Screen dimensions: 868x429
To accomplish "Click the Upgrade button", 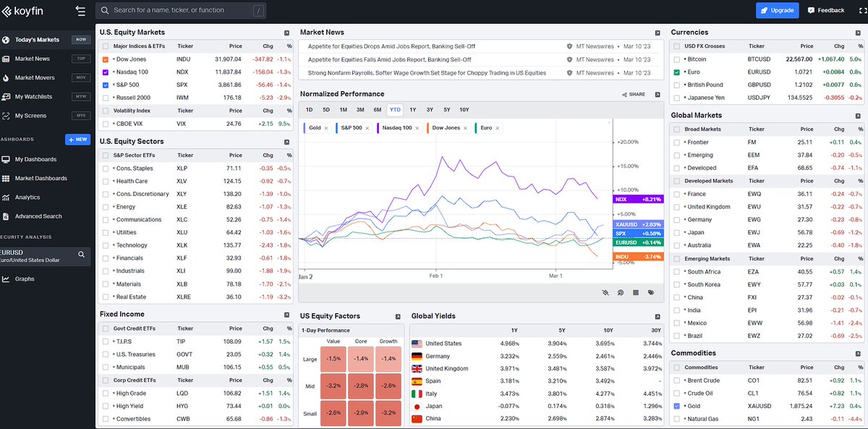I will (778, 10).
